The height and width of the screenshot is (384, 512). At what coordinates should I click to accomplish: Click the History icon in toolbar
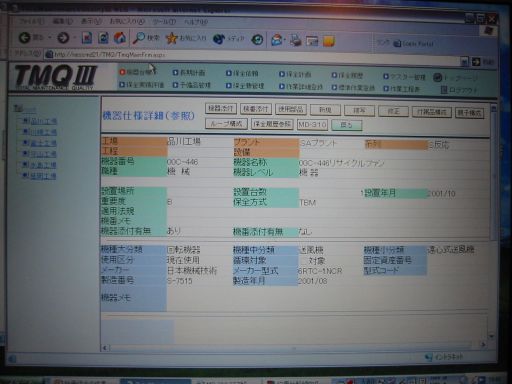[257, 40]
